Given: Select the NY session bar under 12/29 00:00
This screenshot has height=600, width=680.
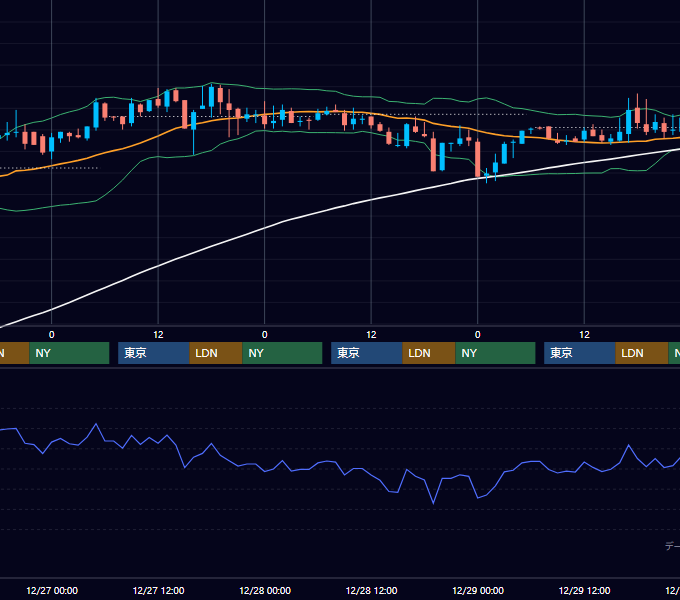Looking at the screenshot, I should pyautogui.click(x=495, y=353).
